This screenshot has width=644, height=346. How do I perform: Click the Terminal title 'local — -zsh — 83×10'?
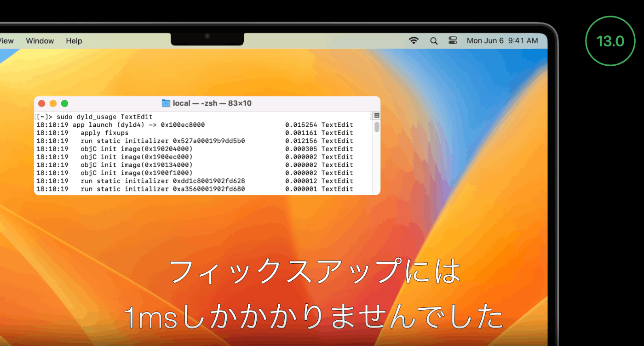click(212, 103)
